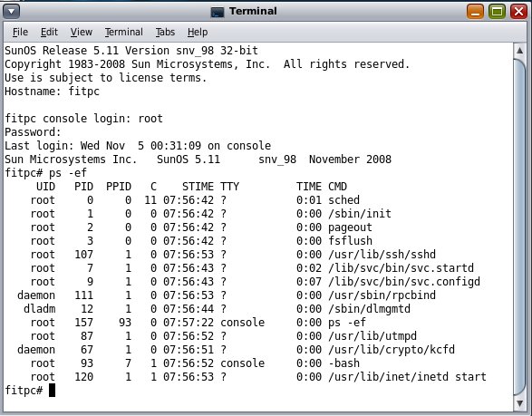
Task: Close the Terminal window
Action: pos(518,12)
